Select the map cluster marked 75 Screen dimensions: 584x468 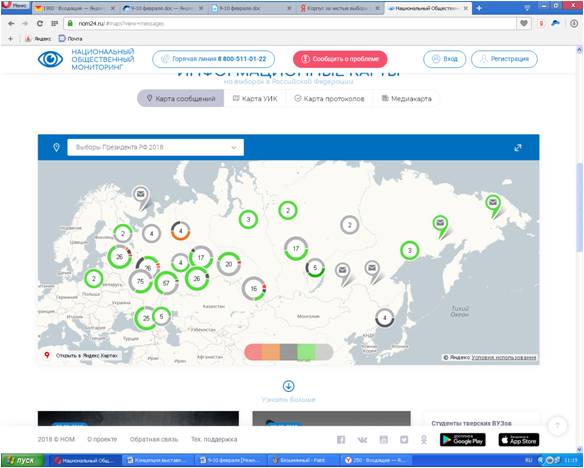(140, 281)
